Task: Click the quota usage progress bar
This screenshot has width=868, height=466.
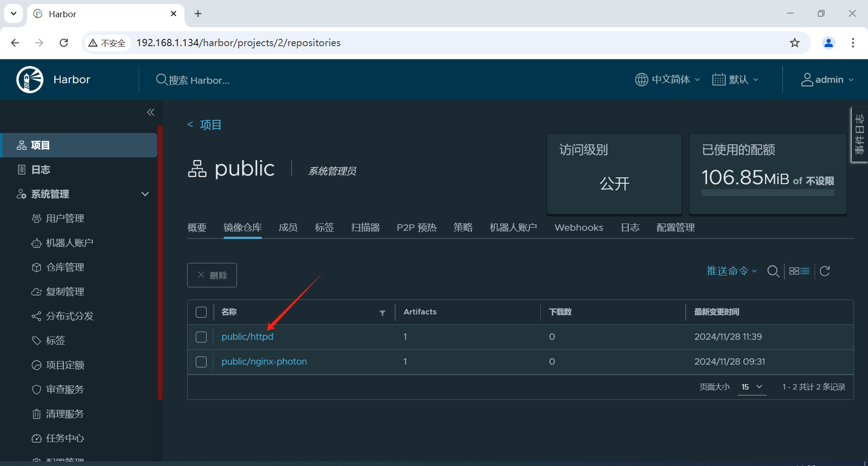Action: click(x=768, y=193)
